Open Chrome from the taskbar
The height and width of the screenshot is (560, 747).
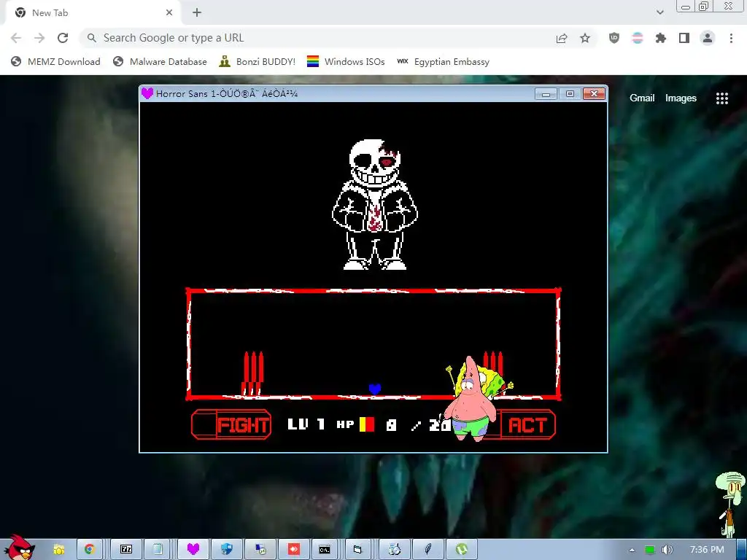point(90,550)
